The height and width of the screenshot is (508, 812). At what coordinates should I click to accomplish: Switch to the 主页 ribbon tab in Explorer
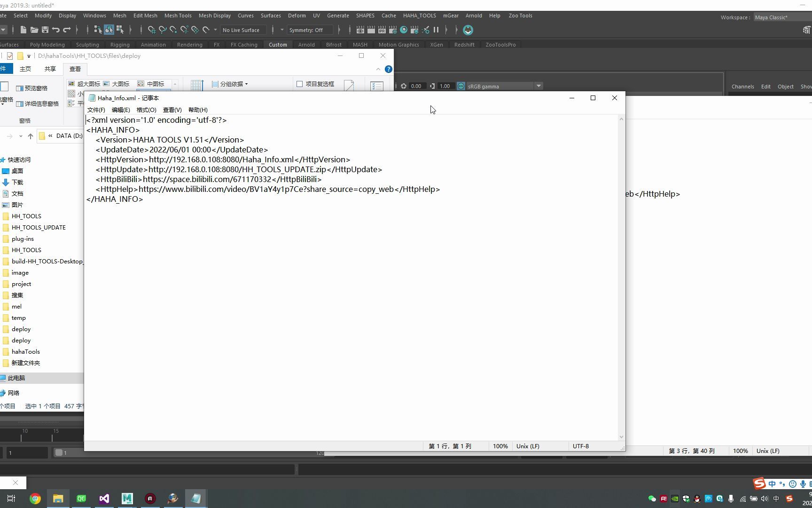(25, 69)
